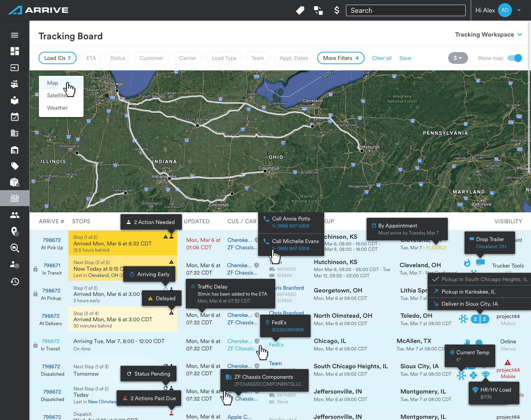Call Annie Potts from the popup
The width and height of the screenshot is (531, 420).
point(291,222)
